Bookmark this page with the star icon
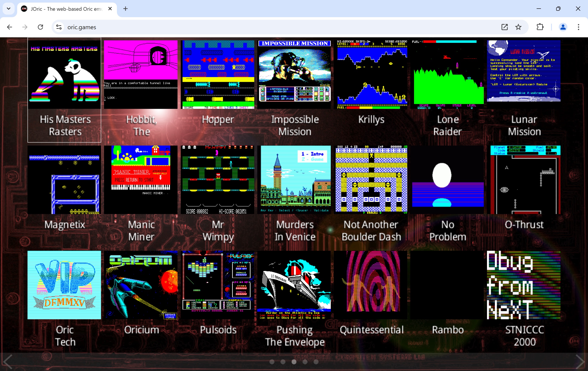The image size is (588, 371). tap(518, 27)
